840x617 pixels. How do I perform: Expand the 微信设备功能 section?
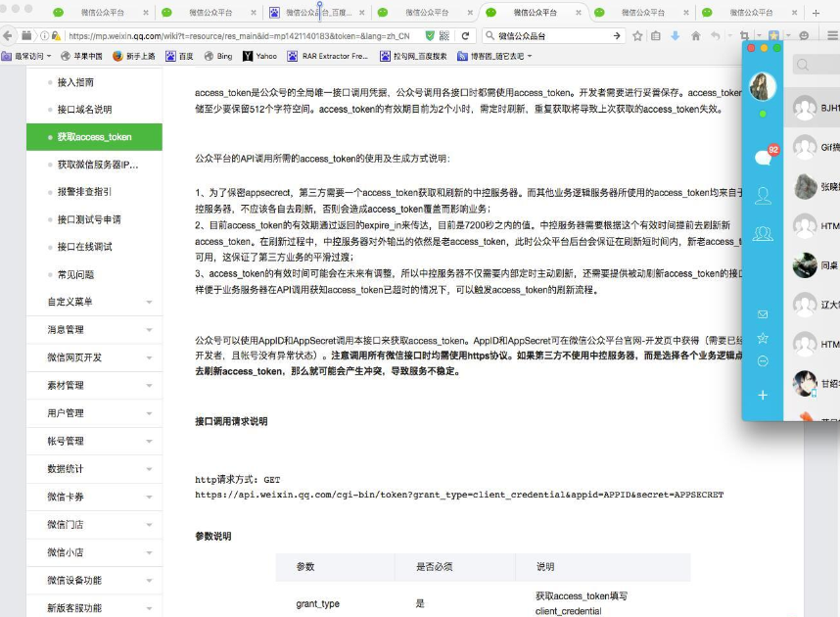94,581
